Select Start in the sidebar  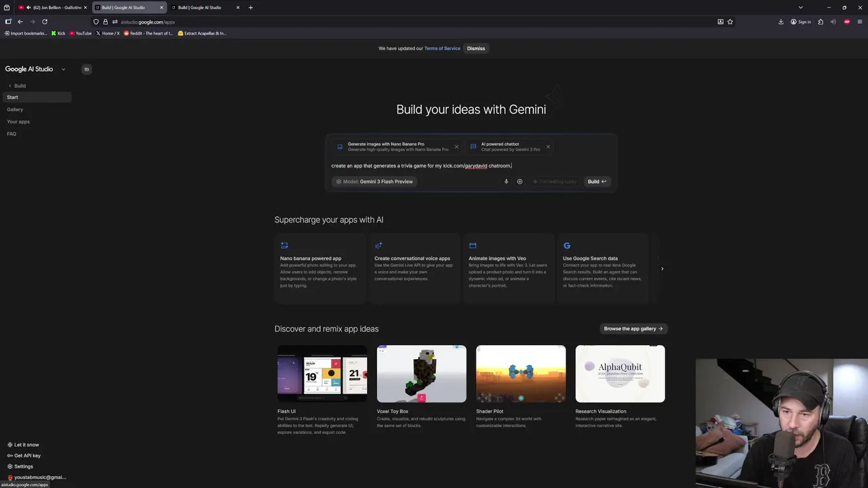(37, 97)
